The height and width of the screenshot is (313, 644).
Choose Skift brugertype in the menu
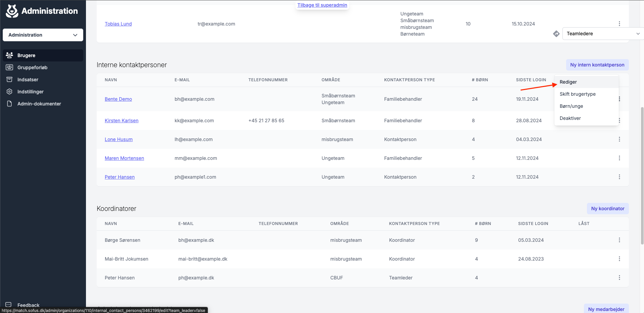click(586, 94)
